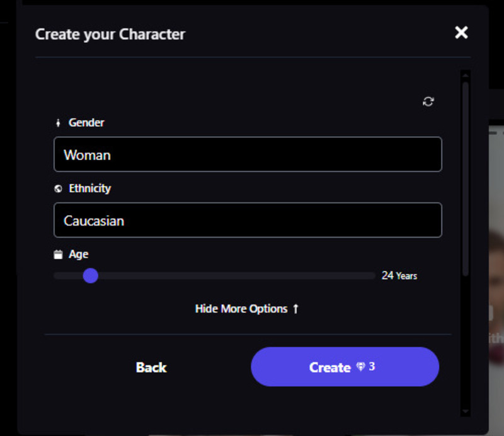The width and height of the screenshot is (504, 436).
Task: Go back using the Back button
Action: 151,367
